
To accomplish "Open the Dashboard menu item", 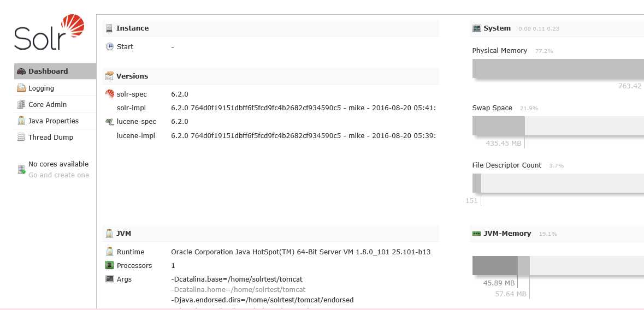I will click(x=55, y=71).
